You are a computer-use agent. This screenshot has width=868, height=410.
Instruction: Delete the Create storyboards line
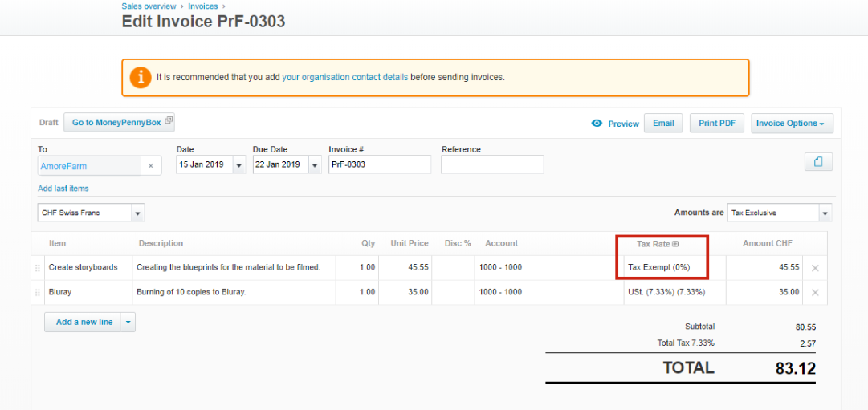815,268
